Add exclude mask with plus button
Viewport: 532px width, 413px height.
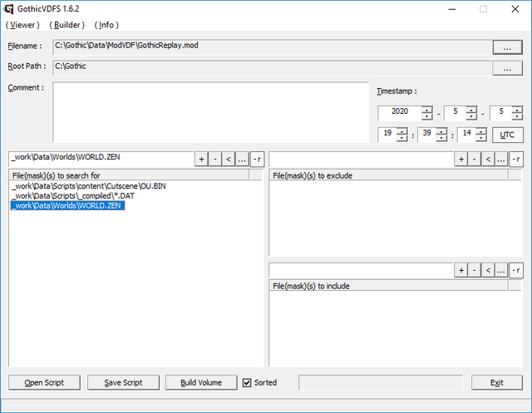[461, 159]
